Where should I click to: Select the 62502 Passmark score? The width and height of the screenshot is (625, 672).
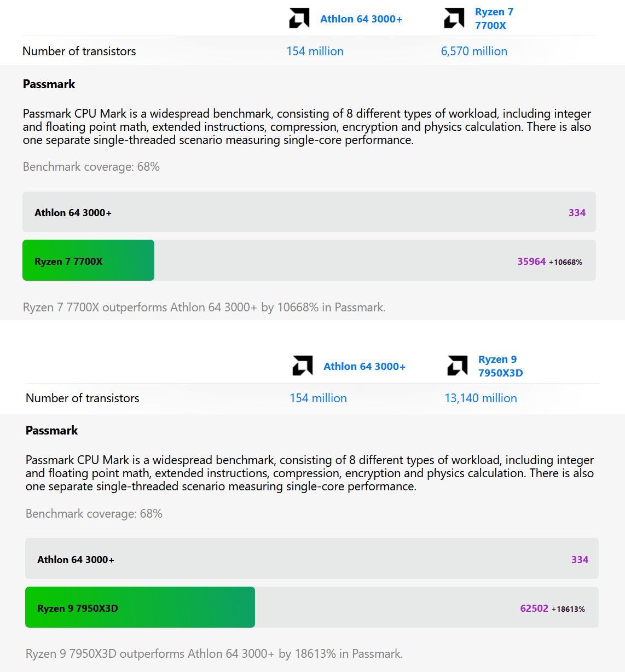[534, 609]
